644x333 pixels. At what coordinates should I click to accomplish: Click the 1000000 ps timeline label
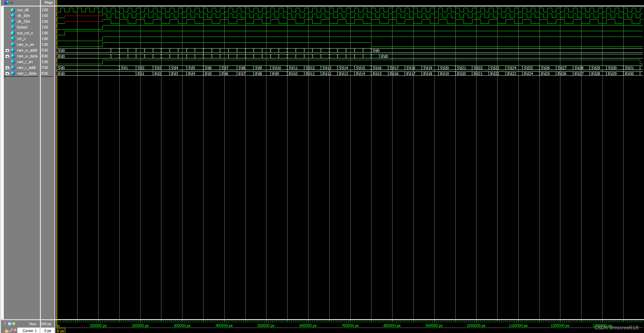click(x=476, y=326)
